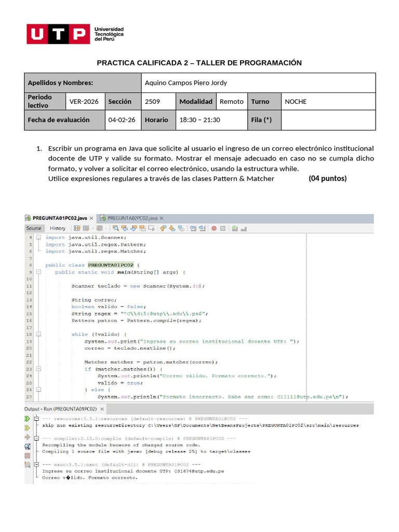Collapse the if block fold at line 23

[x=38, y=369]
